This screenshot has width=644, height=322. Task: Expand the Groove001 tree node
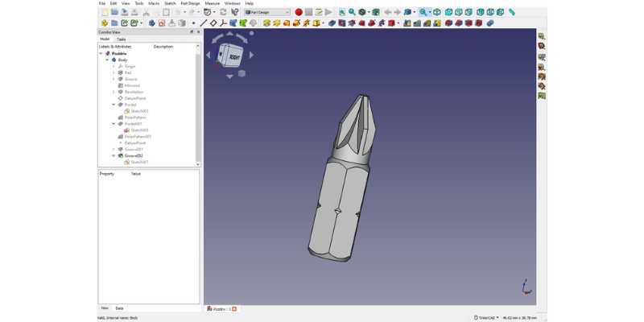coord(114,150)
